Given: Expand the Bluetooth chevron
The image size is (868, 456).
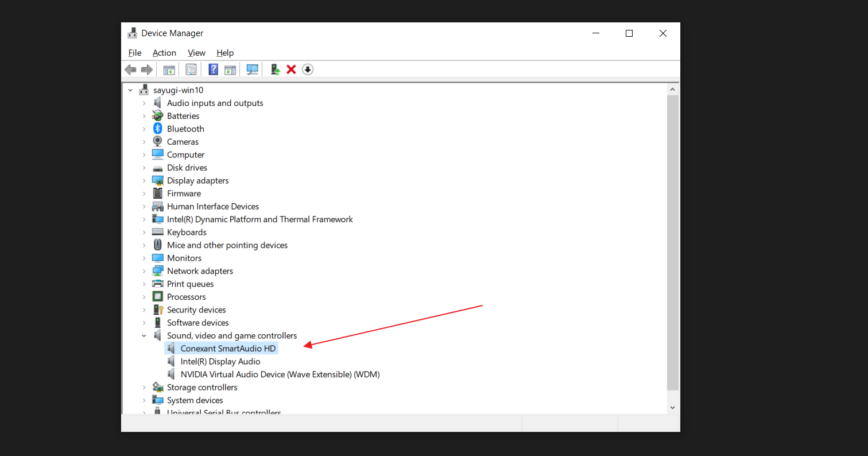Looking at the screenshot, I should 144,129.
